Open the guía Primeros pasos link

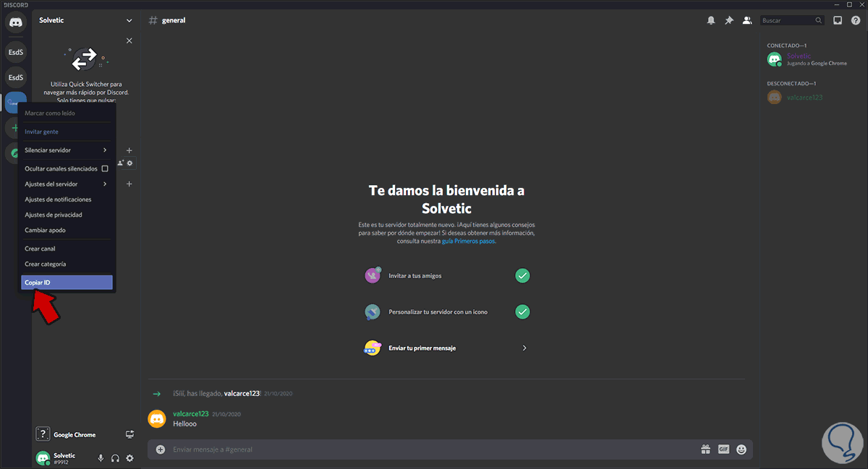[469, 241]
